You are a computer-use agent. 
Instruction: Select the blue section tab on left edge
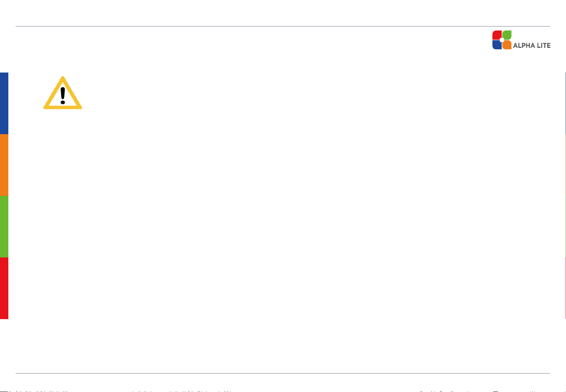(x=4, y=103)
